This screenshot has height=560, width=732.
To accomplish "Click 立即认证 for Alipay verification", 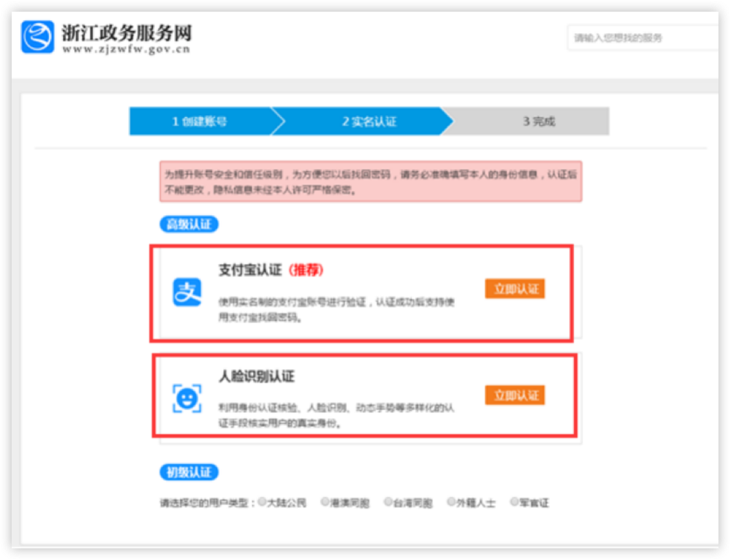I will (x=515, y=289).
